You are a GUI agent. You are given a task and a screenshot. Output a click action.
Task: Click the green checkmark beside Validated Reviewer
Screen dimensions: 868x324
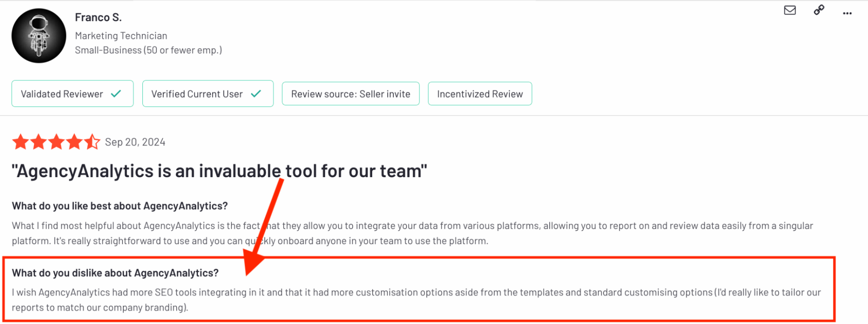pos(116,93)
